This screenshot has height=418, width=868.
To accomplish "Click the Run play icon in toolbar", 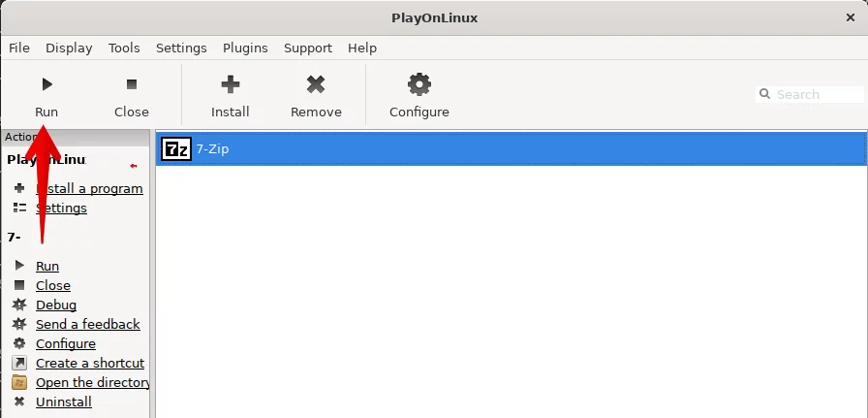I will point(47,84).
